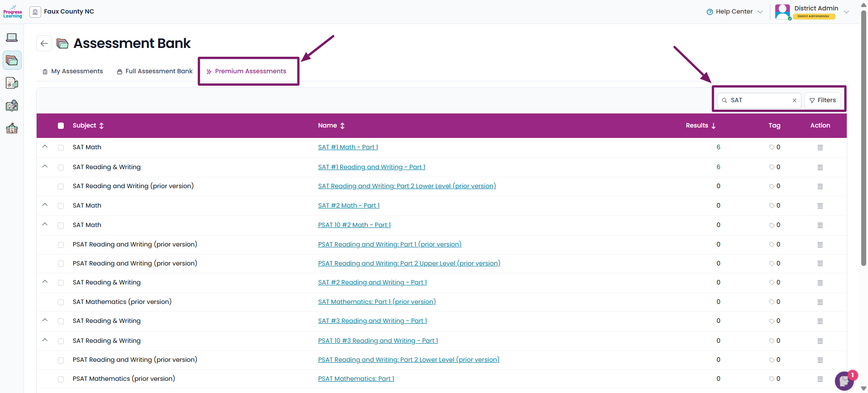Click the back arrow beside Assessment Bank
The height and width of the screenshot is (393, 868).
(44, 43)
